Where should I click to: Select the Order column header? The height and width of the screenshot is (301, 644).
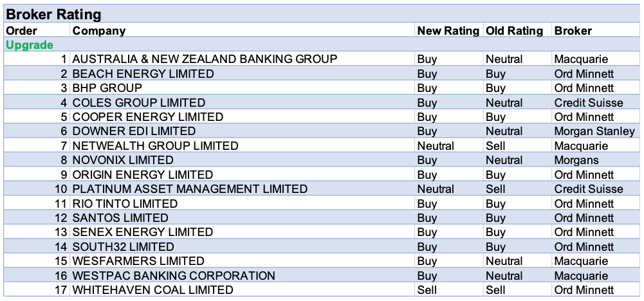click(22, 30)
